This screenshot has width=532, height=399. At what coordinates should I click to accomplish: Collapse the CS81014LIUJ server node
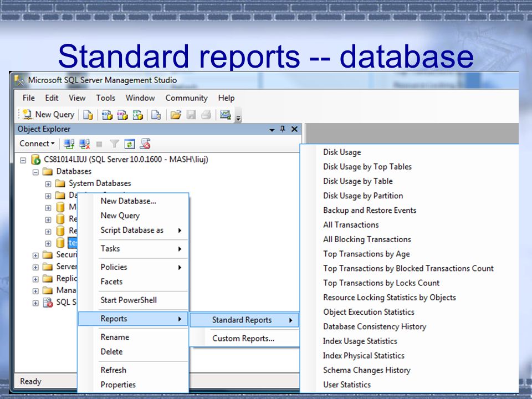23,160
